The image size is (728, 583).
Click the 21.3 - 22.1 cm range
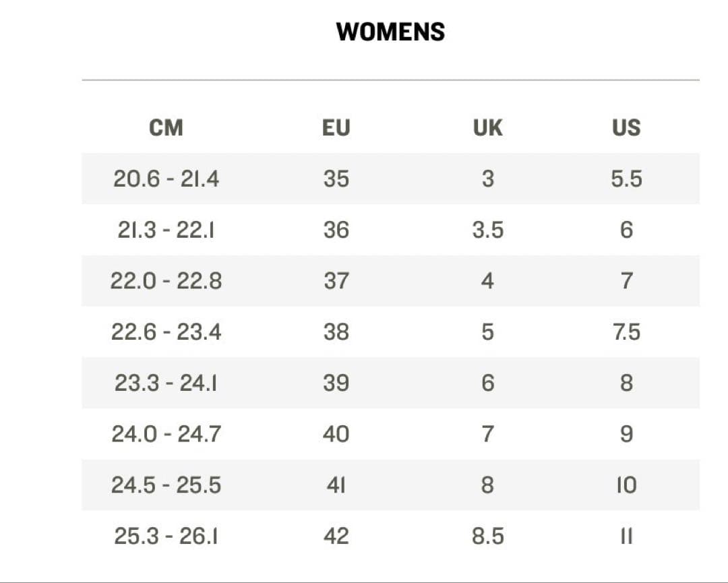166,230
